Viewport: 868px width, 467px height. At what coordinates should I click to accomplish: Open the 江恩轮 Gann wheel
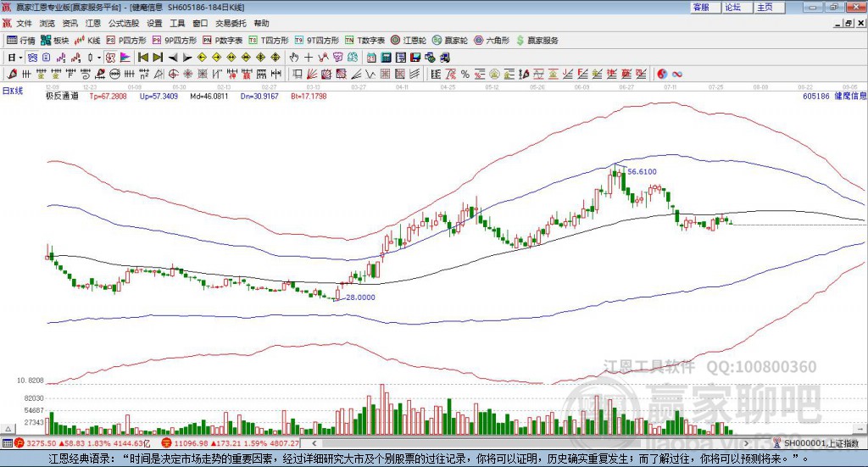tap(409, 41)
